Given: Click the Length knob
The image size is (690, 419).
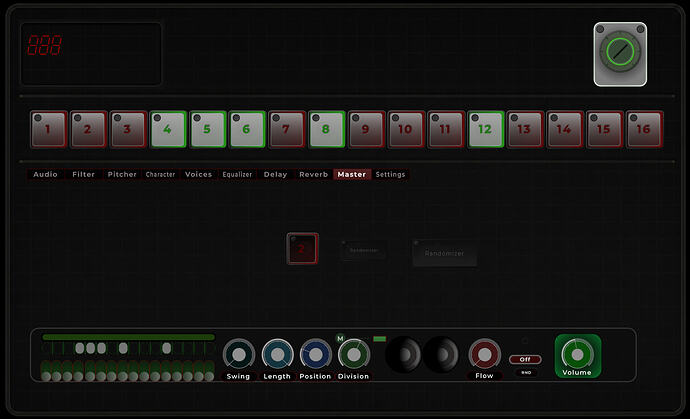Looking at the screenshot, I should click(x=277, y=354).
